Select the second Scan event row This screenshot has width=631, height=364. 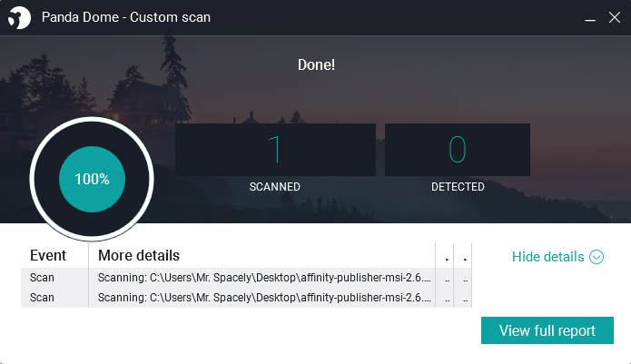tap(42, 298)
